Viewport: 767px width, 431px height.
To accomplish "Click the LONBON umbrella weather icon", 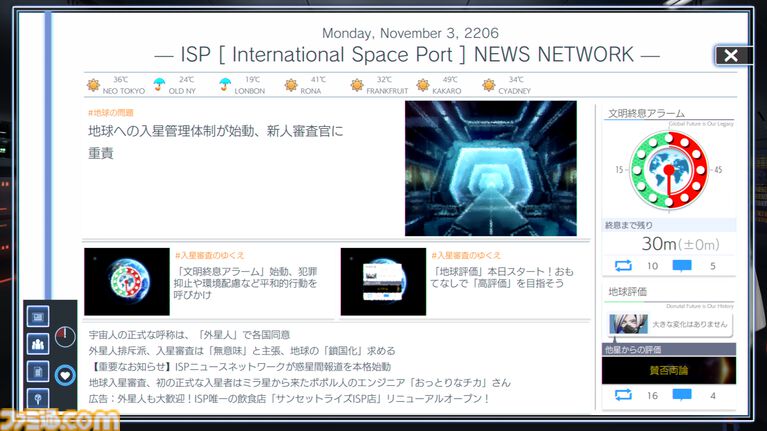I will pyautogui.click(x=225, y=85).
